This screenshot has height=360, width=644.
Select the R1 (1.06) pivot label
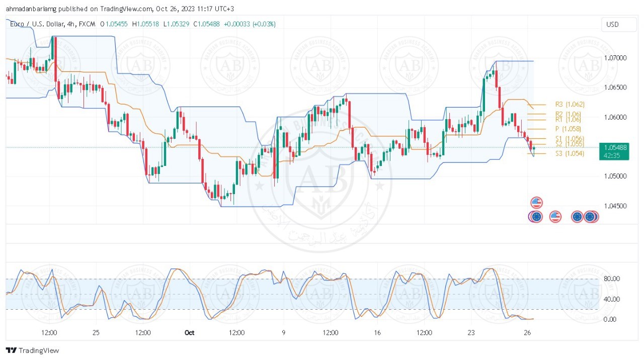tap(568, 120)
